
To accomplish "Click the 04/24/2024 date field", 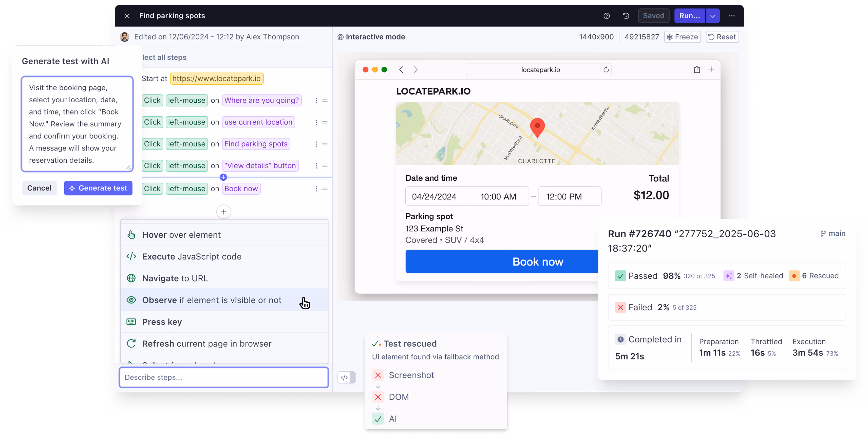I will (x=438, y=196).
